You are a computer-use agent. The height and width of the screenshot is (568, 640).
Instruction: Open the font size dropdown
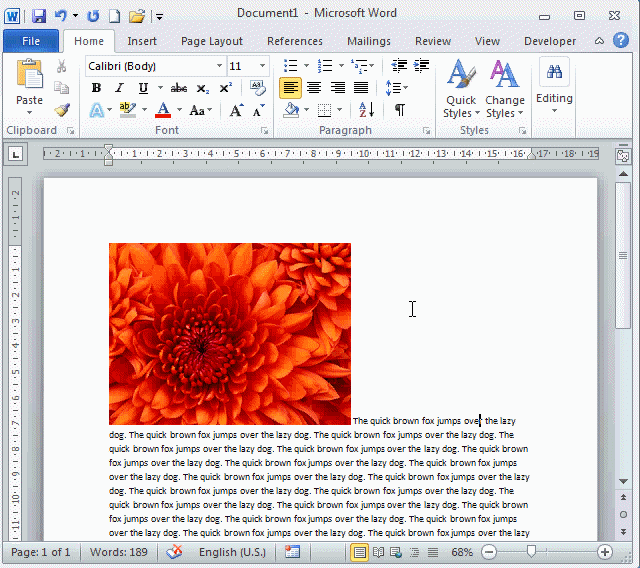point(263,66)
